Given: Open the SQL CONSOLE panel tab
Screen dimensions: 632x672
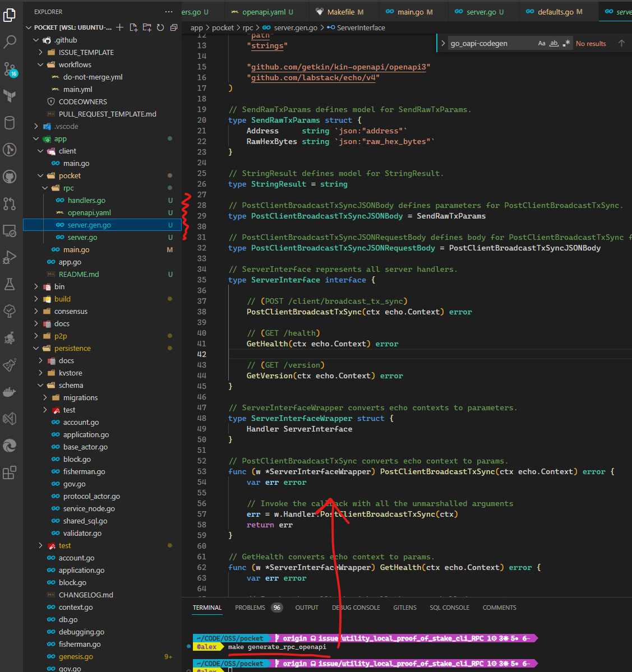Looking at the screenshot, I should click(x=449, y=608).
